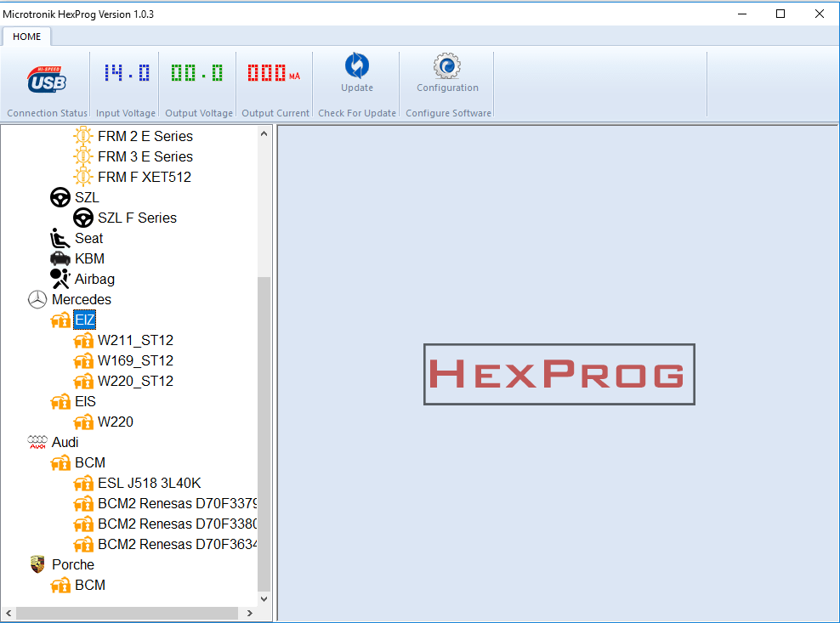Select the Airbag icon
Image resolution: width=840 pixels, height=623 pixels.
pyautogui.click(x=60, y=279)
